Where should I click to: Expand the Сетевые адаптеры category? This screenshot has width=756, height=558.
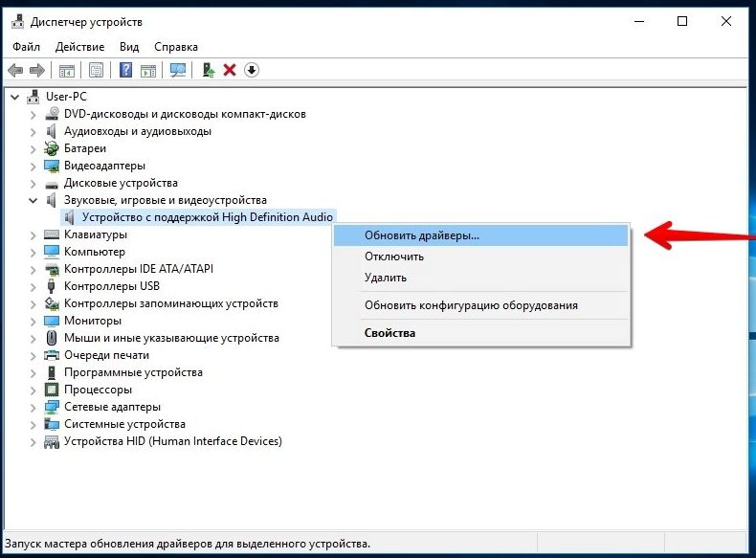click(x=33, y=407)
